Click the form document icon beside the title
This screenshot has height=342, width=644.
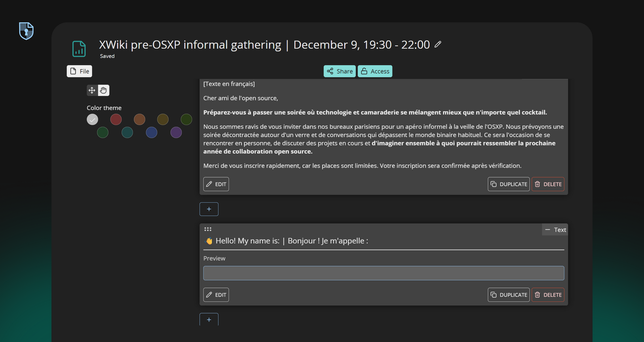(79, 49)
